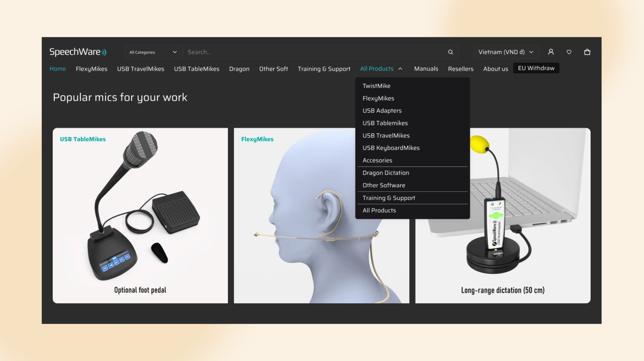Open the user account icon
This screenshot has width=644, height=361.
tap(551, 52)
